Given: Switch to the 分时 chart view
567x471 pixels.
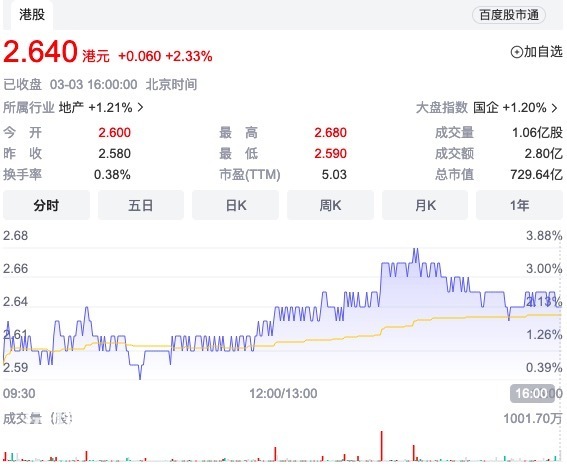Looking at the screenshot, I should 46,205.
